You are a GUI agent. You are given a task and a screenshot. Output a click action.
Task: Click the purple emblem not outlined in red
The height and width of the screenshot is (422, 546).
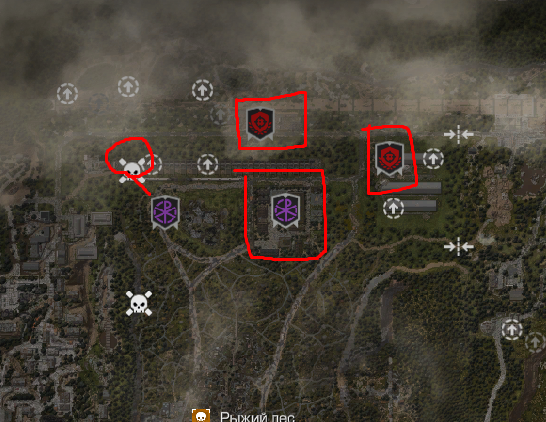point(165,212)
